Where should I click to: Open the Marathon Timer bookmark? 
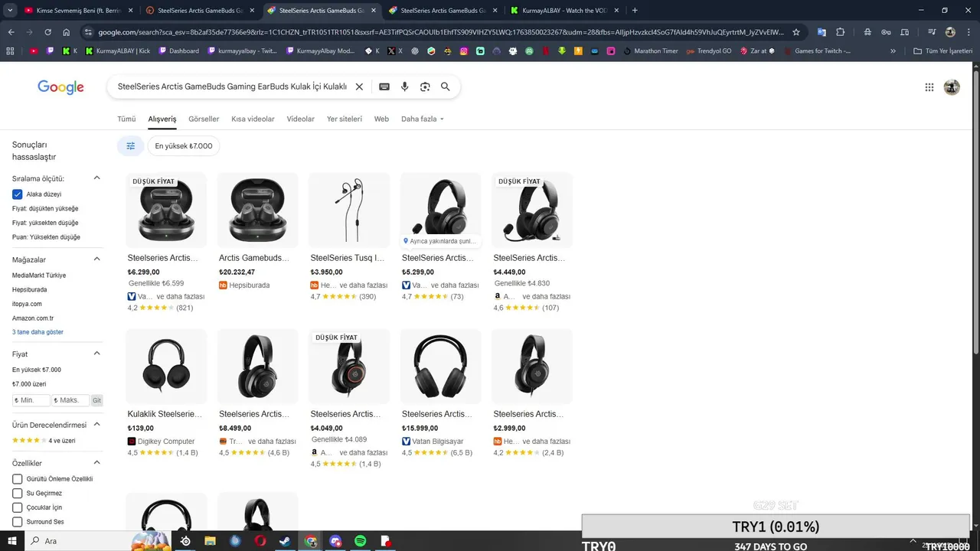click(x=651, y=51)
